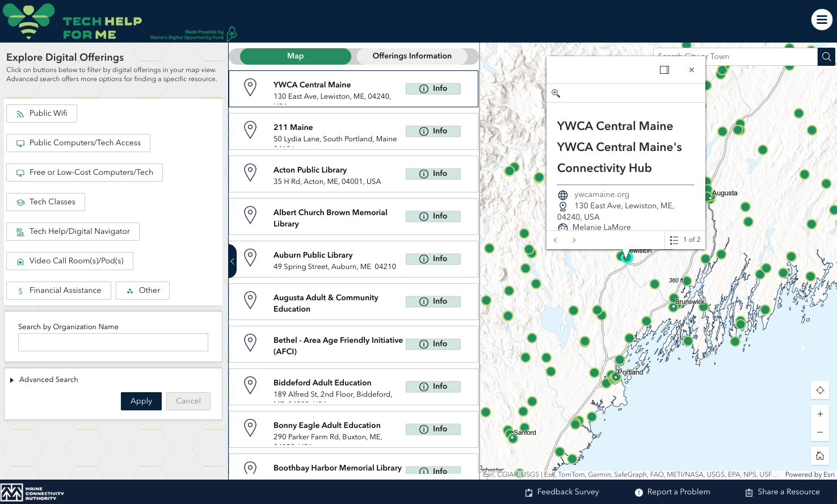Zoom out on the map
Image resolution: width=837 pixels, height=504 pixels.
(x=820, y=432)
